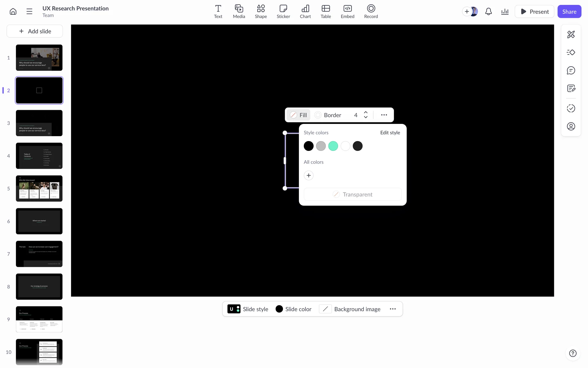
Task: Insert a Sticker from the toolbar
Action: [x=283, y=12]
